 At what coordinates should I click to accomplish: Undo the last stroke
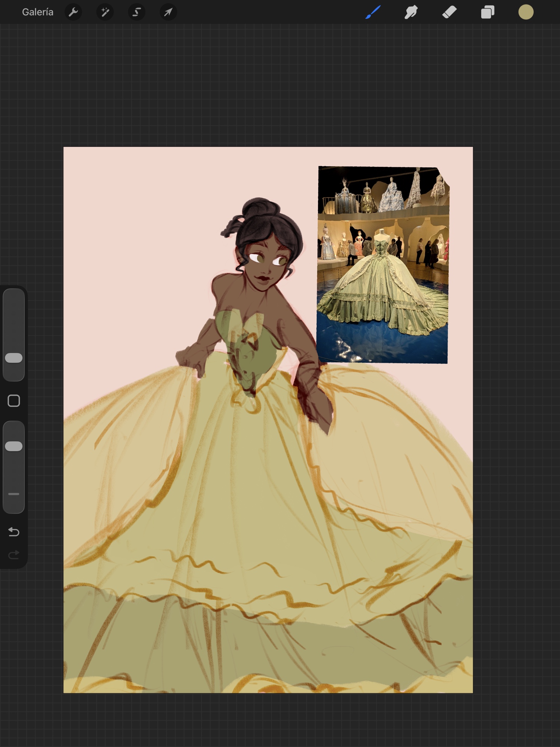pyautogui.click(x=14, y=531)
